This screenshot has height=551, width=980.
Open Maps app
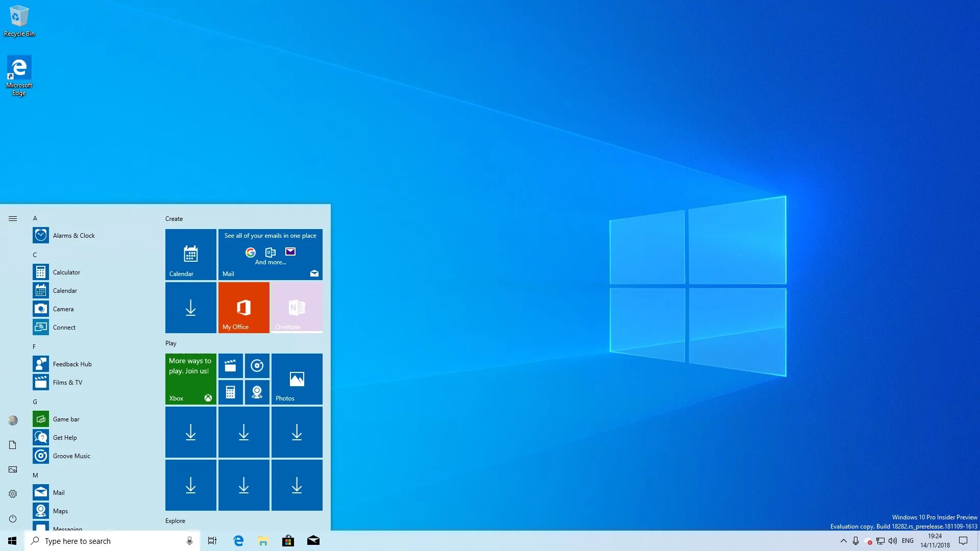(x=60, y=511)
